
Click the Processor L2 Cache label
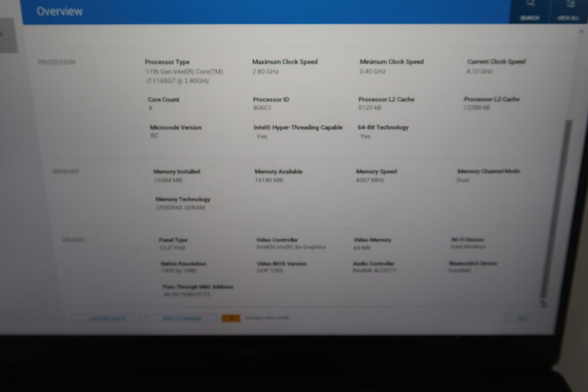(387, 100)
